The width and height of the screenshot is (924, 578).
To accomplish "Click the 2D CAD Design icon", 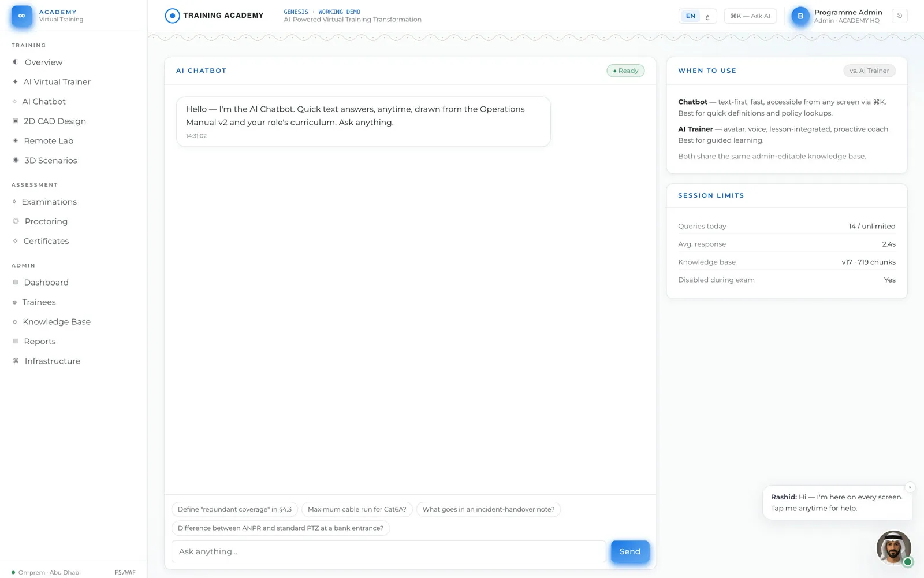I will [16, 121].
